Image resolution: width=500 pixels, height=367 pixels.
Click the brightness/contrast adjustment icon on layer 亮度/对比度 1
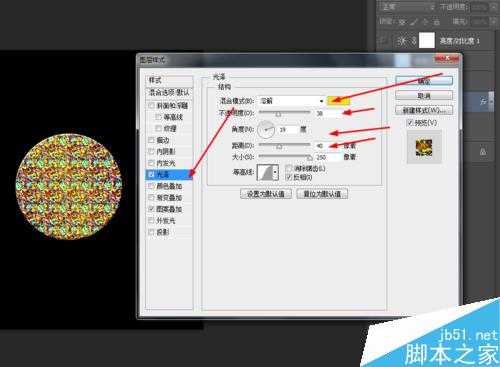coord(402,41)
